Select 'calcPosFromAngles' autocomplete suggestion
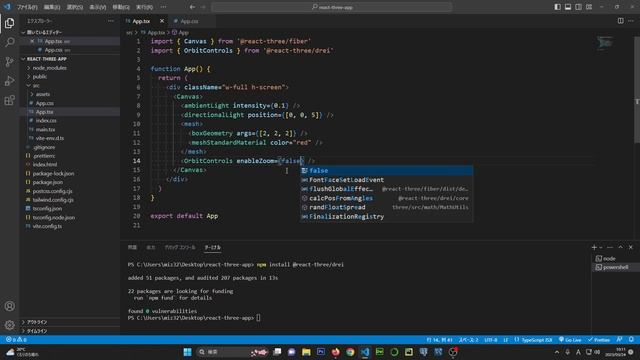Image resolution: width=640 pixels, height=360 pixels. click(x=387, y=198)
